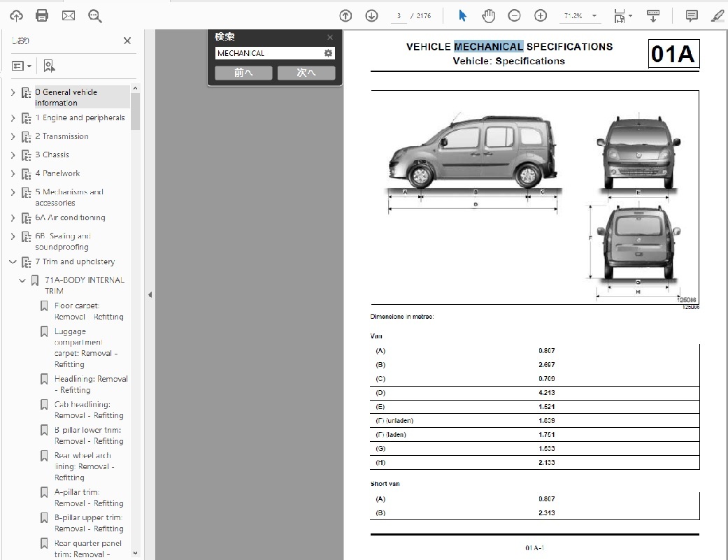Click the print icon in toolbar
The image size is (728, 560).
(42, 15)
